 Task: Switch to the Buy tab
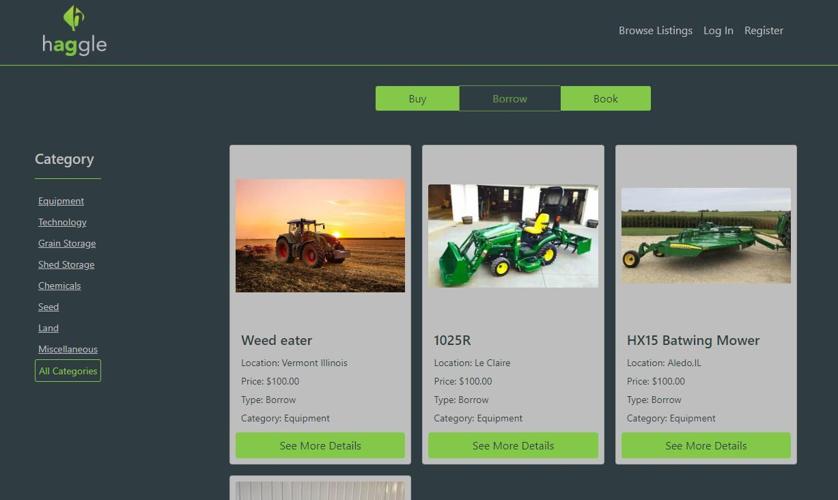click(417, 98)
